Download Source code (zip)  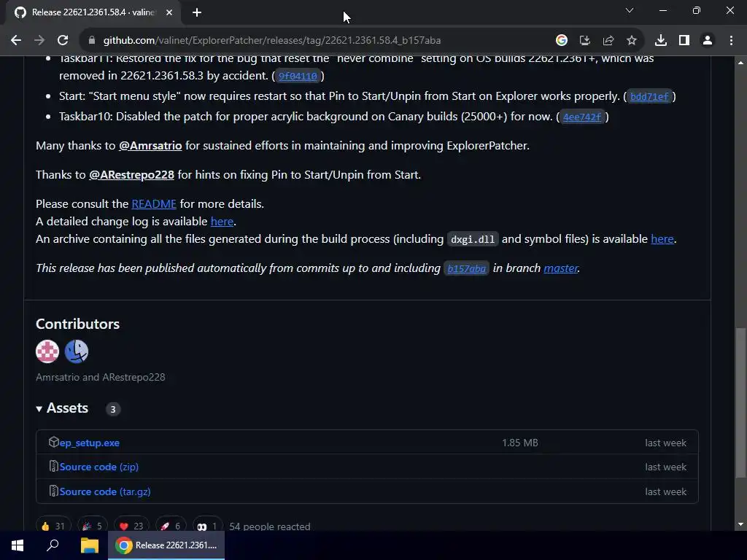pyautogui.click(x=99, y=467)
